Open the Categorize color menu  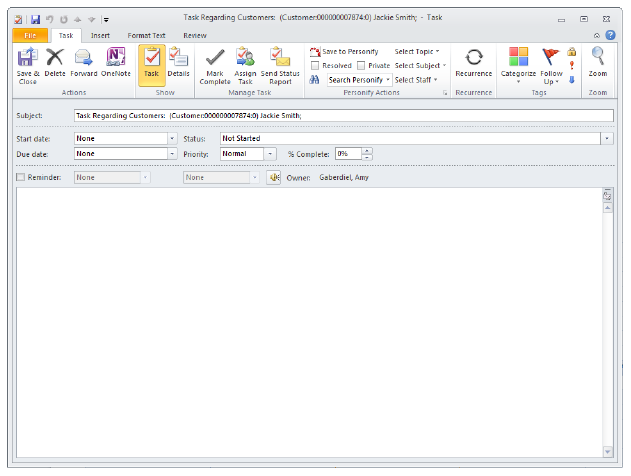pos(518,66)
